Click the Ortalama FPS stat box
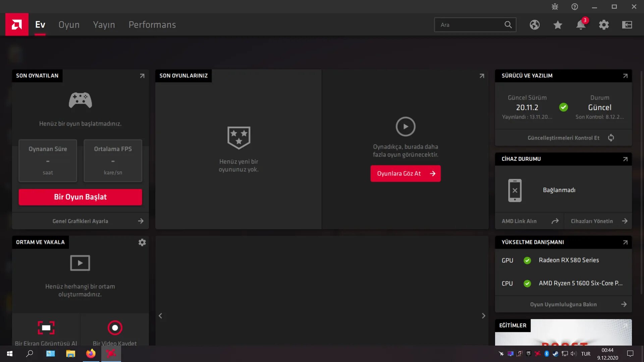Viewport: 644px width, 362px height. click(x=113, y=161)
